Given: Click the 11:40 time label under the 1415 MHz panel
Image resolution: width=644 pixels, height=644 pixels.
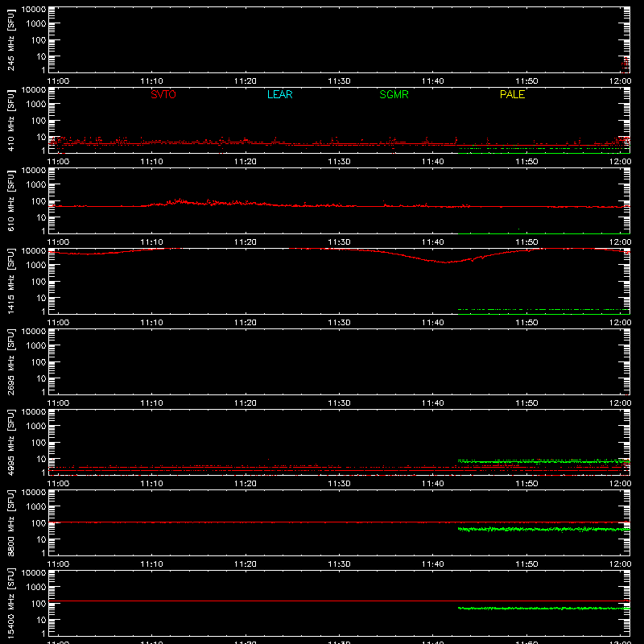Looking at the screenshot, I should [x=432, y=323].
